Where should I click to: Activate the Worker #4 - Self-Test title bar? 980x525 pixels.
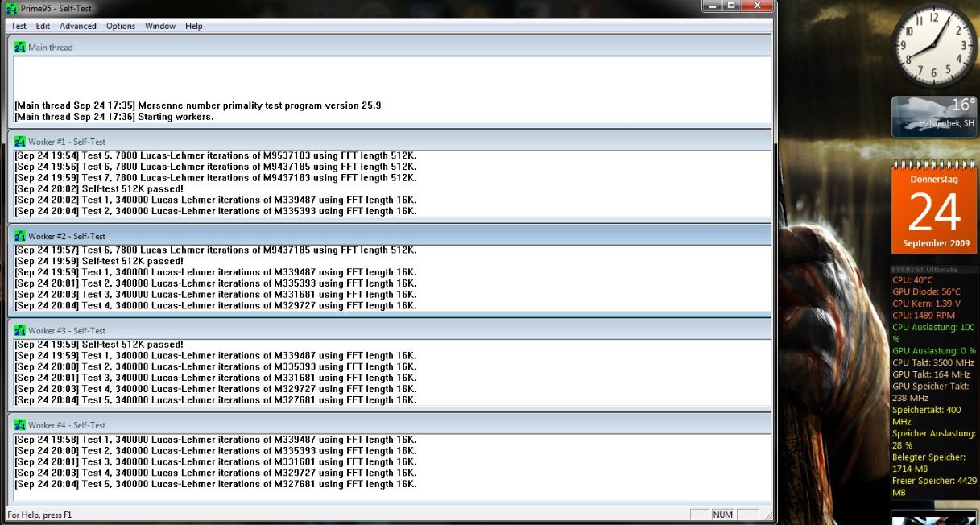390,424
